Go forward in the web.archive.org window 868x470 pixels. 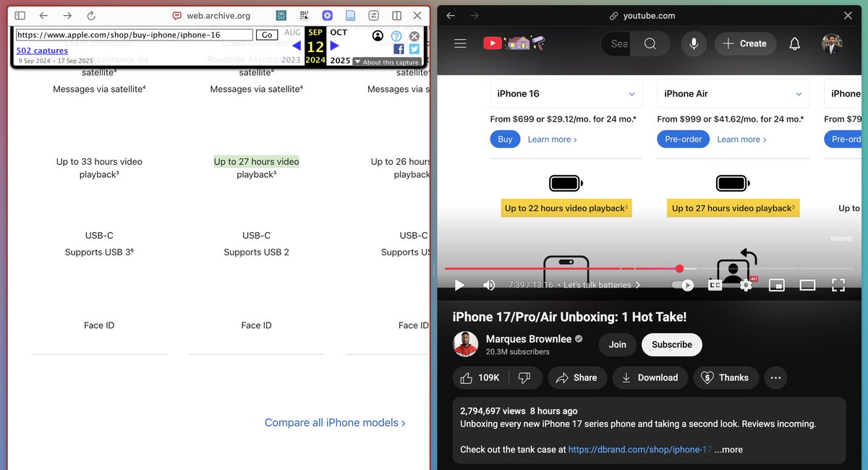(x=67, y=15)
